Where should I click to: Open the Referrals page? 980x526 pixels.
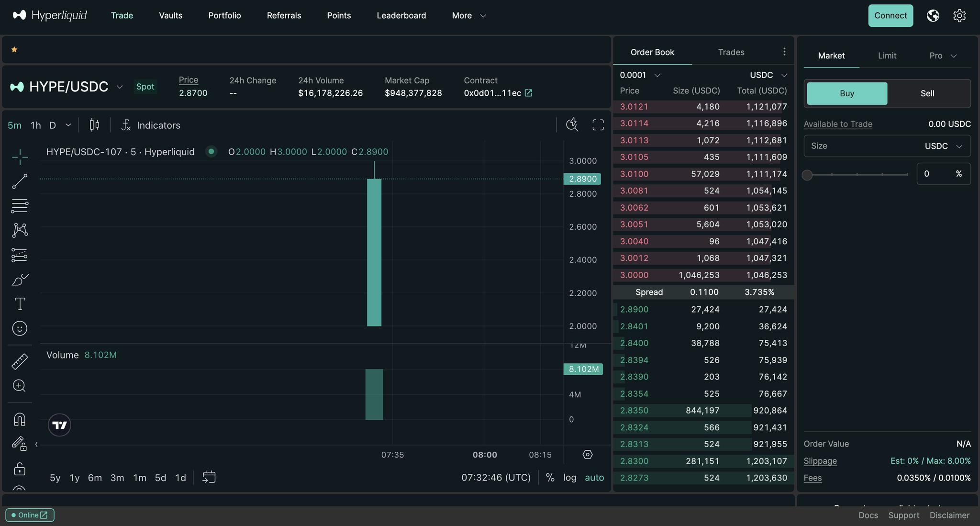coord(284,16)
